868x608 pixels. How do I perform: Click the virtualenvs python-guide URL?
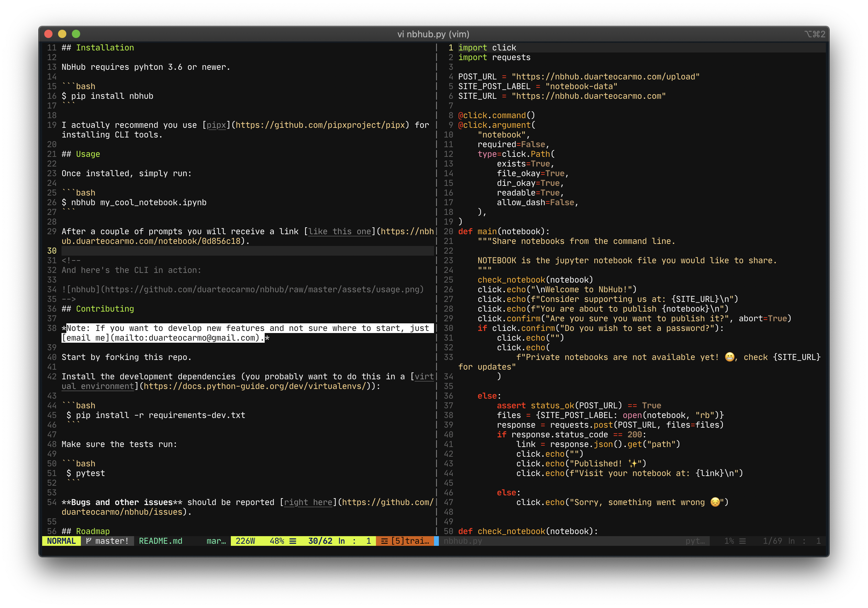(x=255, y=386)
